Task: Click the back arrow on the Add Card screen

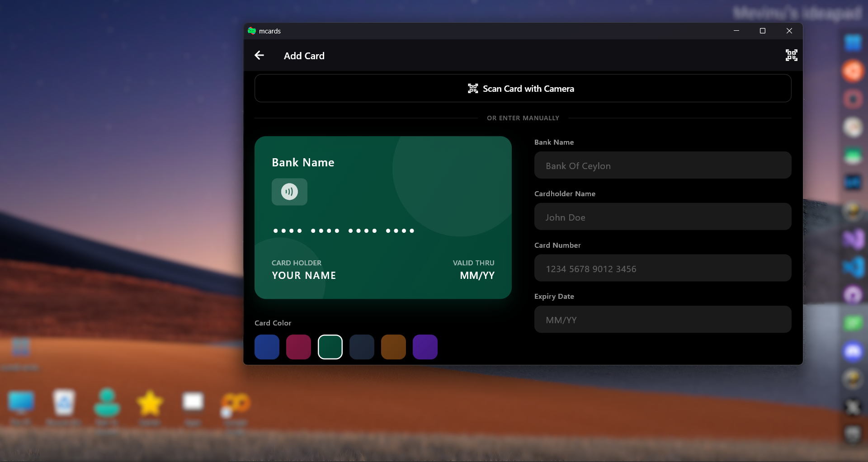Action: [259, 55]
